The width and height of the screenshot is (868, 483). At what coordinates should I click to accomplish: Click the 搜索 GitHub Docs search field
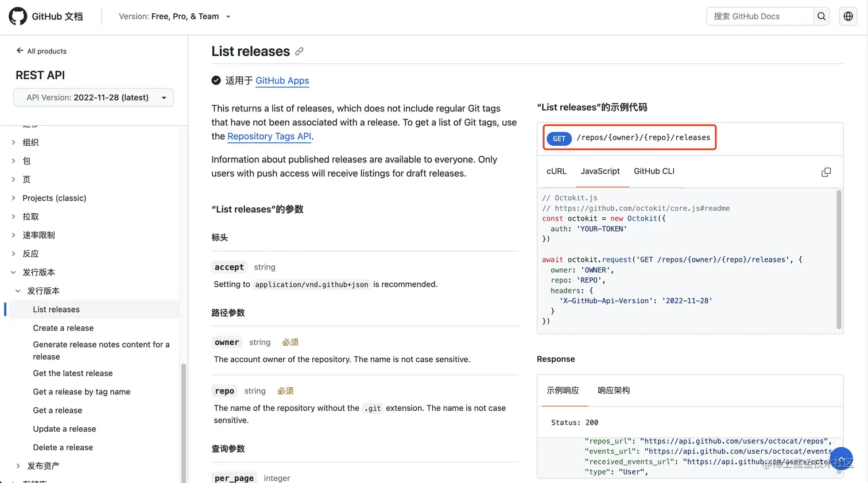pos(760,16)
